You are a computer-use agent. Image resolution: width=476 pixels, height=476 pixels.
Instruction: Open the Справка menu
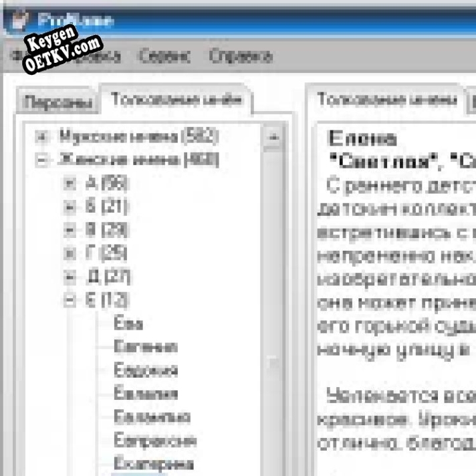click(x=241, y=56)
